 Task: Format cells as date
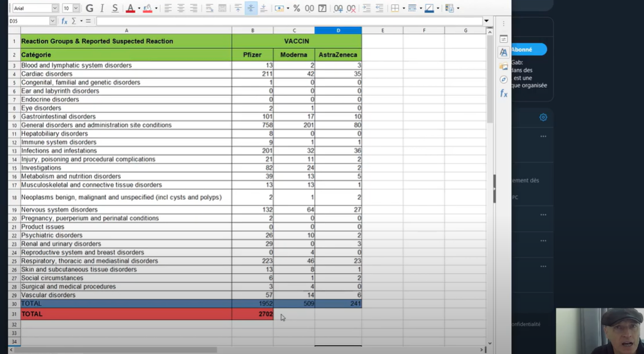tap(322, 8)
